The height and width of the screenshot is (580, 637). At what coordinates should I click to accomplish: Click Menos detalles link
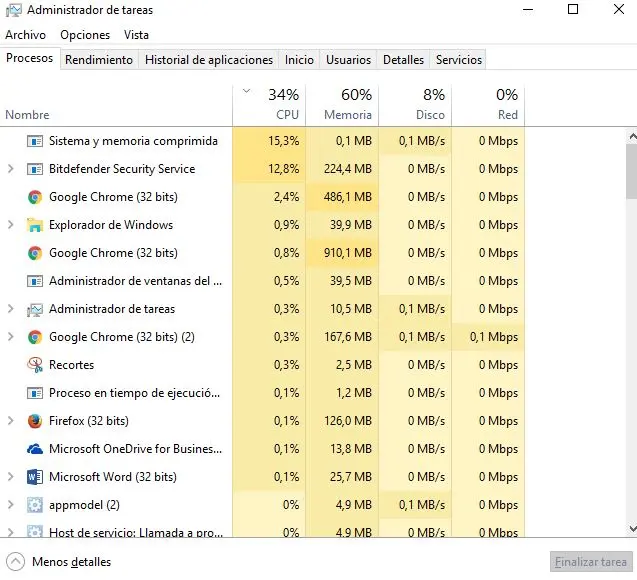pyautogui.click(x=72, y=562)
